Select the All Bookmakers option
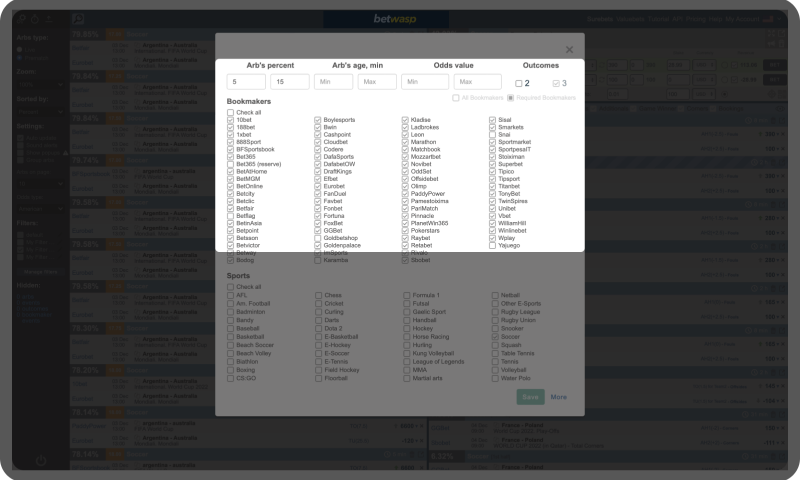800x480 pixels. click(456, 97)
